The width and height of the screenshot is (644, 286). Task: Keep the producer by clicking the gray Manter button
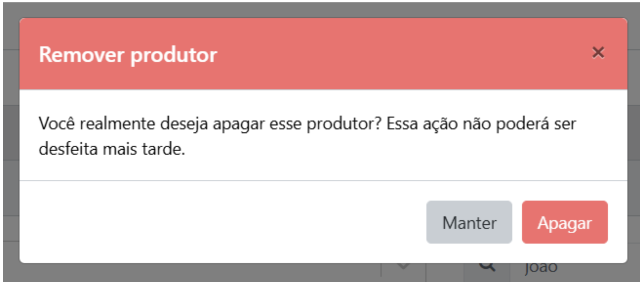click(x=469, y=222)
